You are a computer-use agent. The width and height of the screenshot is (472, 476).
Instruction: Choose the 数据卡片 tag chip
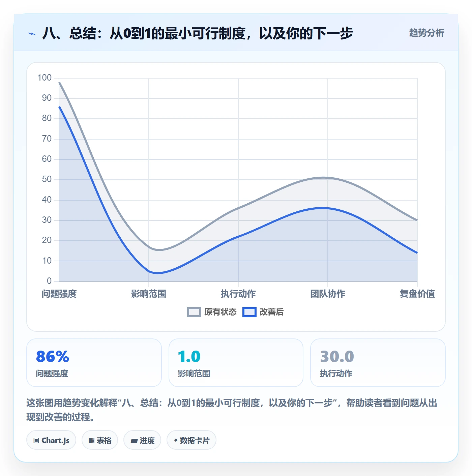click(191, 440)
